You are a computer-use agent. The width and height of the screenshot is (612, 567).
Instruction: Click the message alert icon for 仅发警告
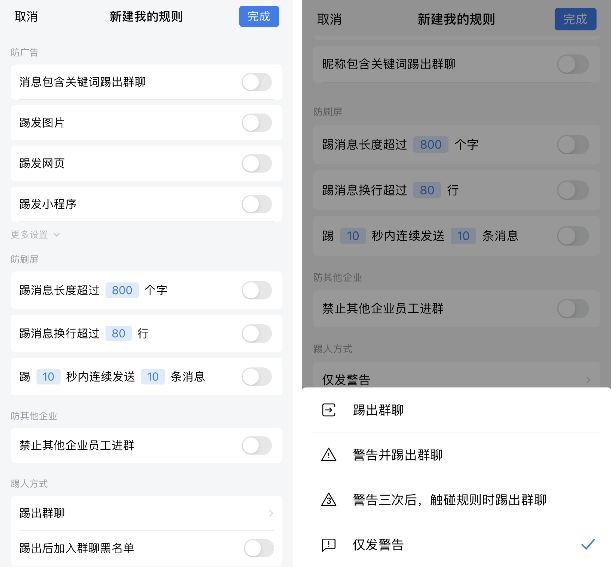(329, 545)
